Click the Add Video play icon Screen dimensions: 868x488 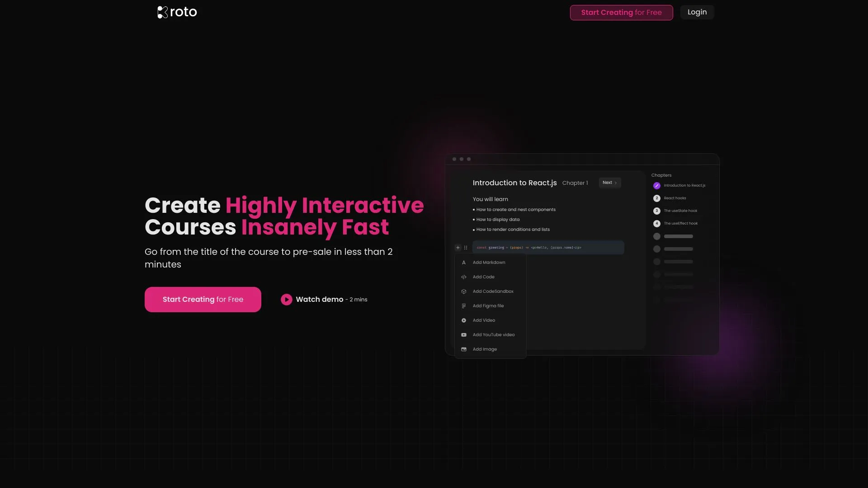(x=464, y=320)
